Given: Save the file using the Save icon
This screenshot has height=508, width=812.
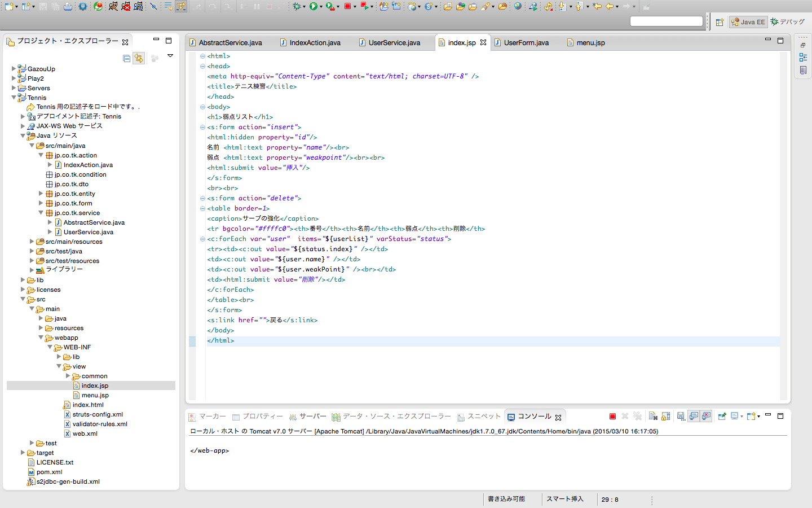Looking at the screenshot, I should [42, 7].
